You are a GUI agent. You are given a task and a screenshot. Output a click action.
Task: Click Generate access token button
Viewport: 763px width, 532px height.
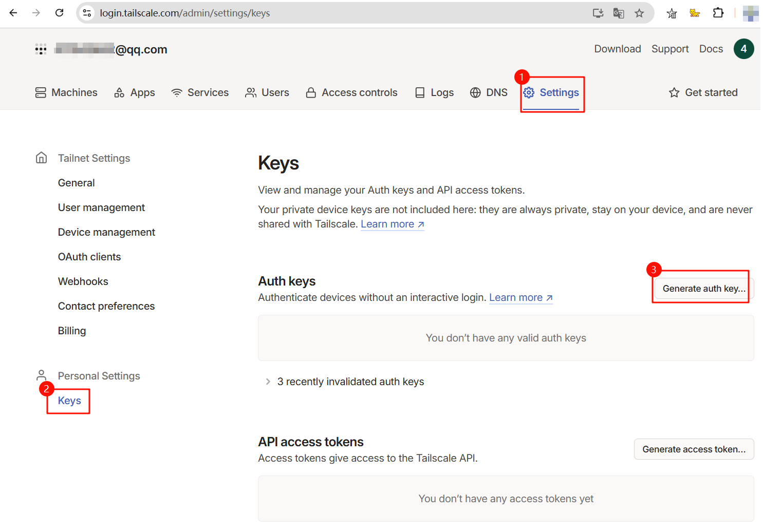694,449
